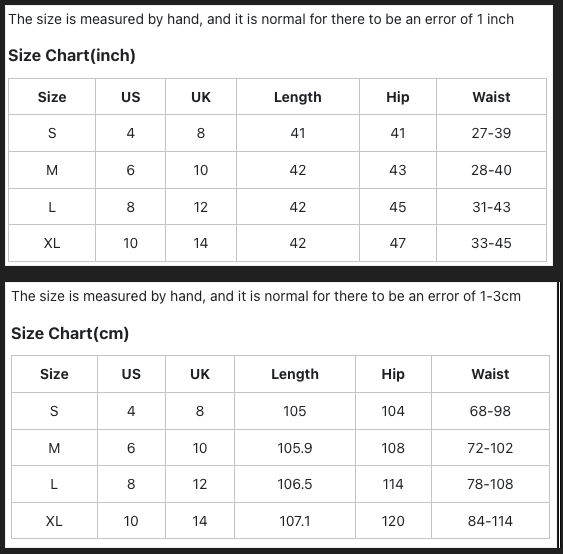Viewport: 563px width, 554px height.
Task: Click the 107.1 length cell
Action: tap(295, 521)
